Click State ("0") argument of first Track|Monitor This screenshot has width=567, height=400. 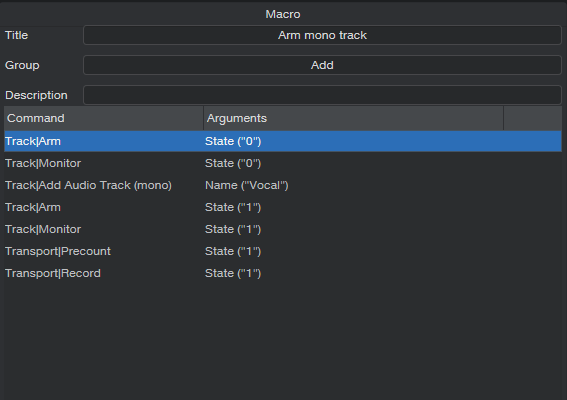click(233, 163)
